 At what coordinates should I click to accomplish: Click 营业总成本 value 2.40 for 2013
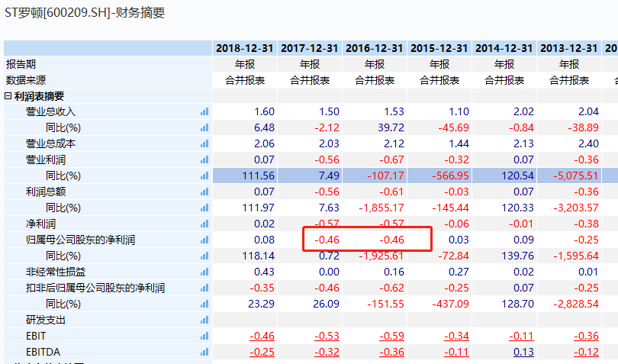588,143
